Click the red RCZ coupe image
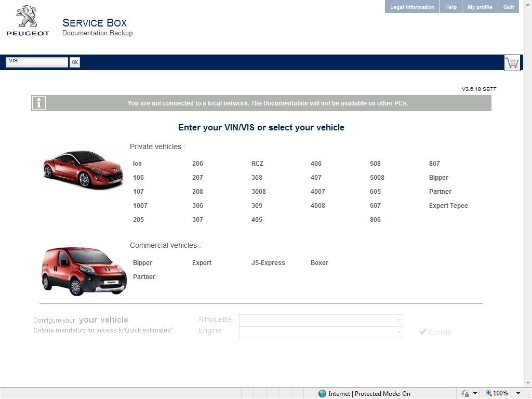 tap(82, 168)
